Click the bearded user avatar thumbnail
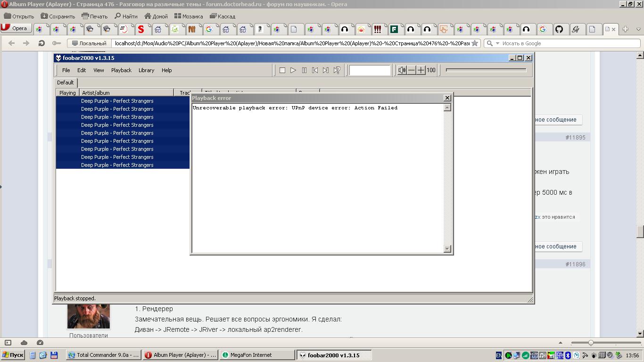644x362 pixels. pyautogui.click(x=89, y=316)
